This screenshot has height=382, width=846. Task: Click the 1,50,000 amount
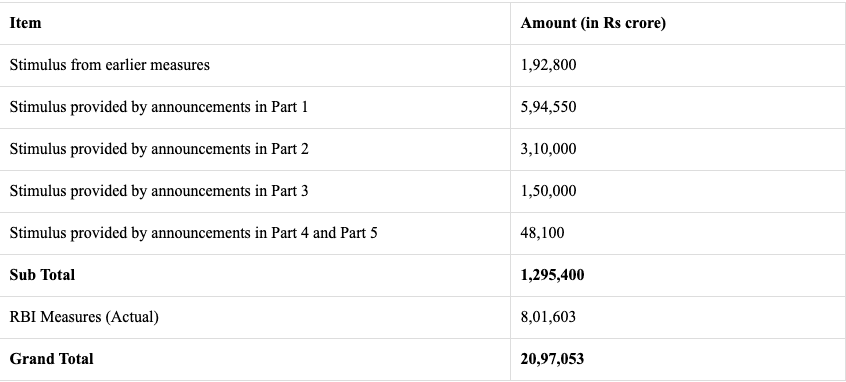(548, 191)
